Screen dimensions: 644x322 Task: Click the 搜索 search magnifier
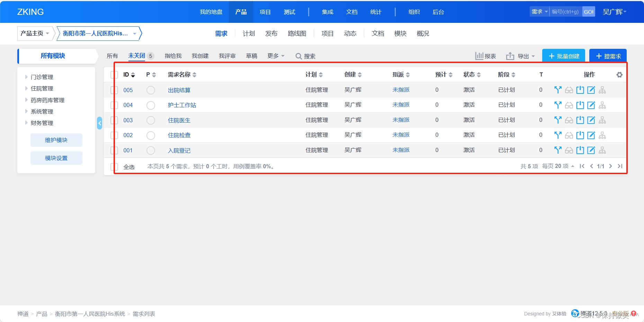click(305, 56)
